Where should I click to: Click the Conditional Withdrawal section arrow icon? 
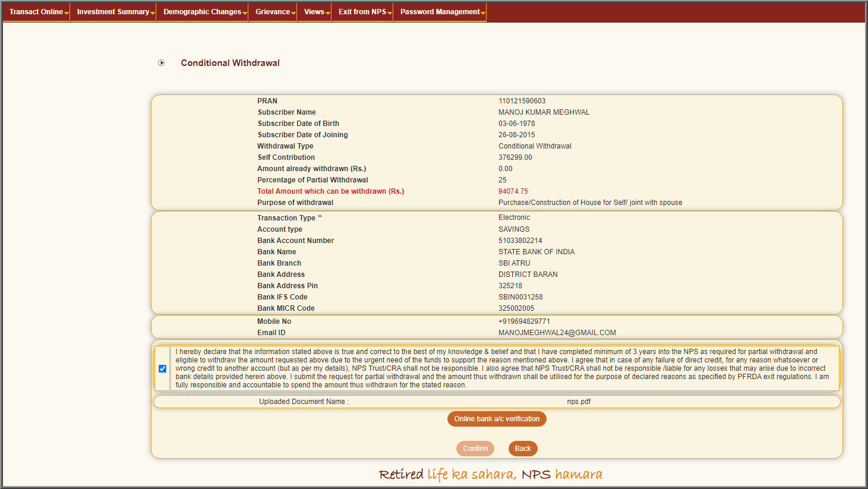coord(161,62)
